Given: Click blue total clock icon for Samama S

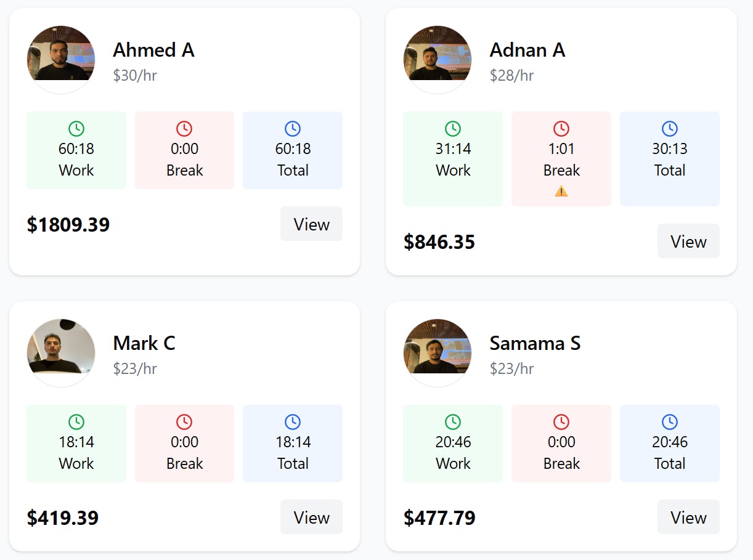Looking at the screenshot, I should [670, 422].
